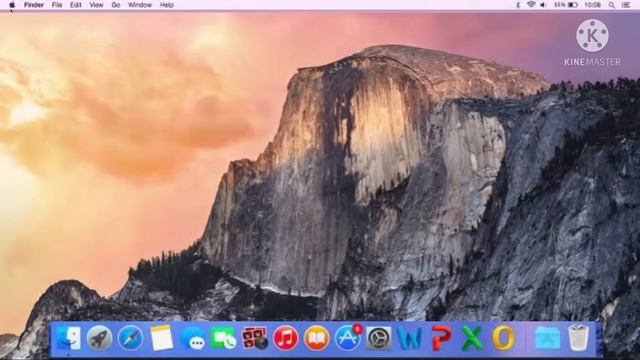Open the Window menu

[x=140, y=5]
